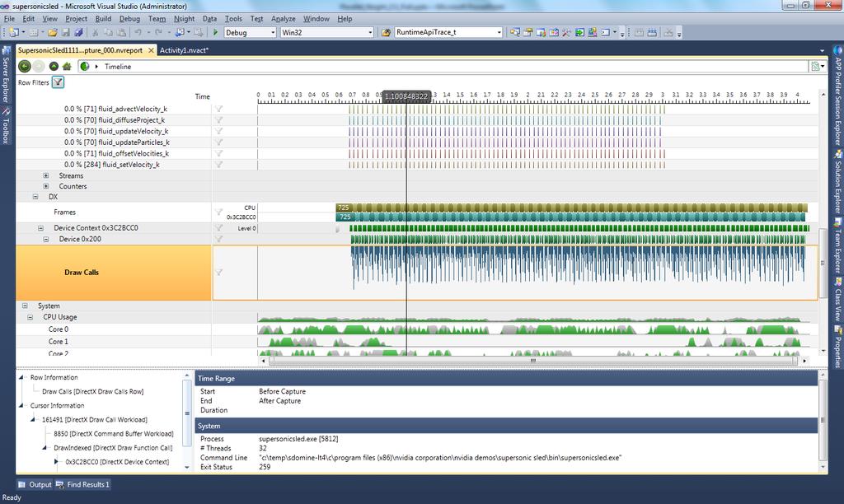Click the New Project toolbar icon

point(13,32)
